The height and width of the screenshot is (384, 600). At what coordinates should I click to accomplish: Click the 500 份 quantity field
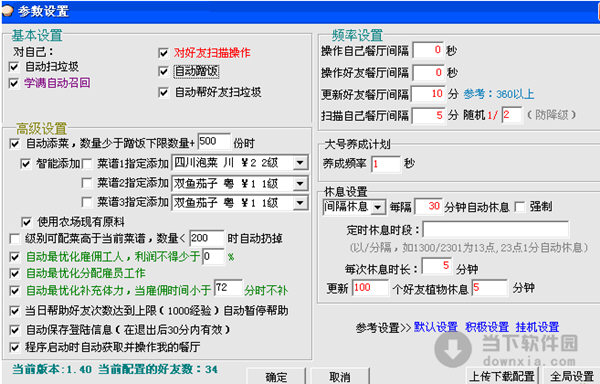coord(214,142)
